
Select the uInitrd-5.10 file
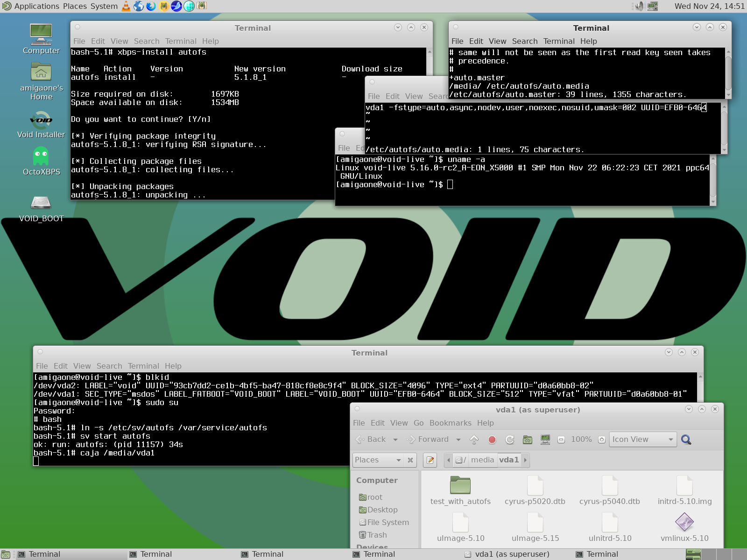pos(610,528)
